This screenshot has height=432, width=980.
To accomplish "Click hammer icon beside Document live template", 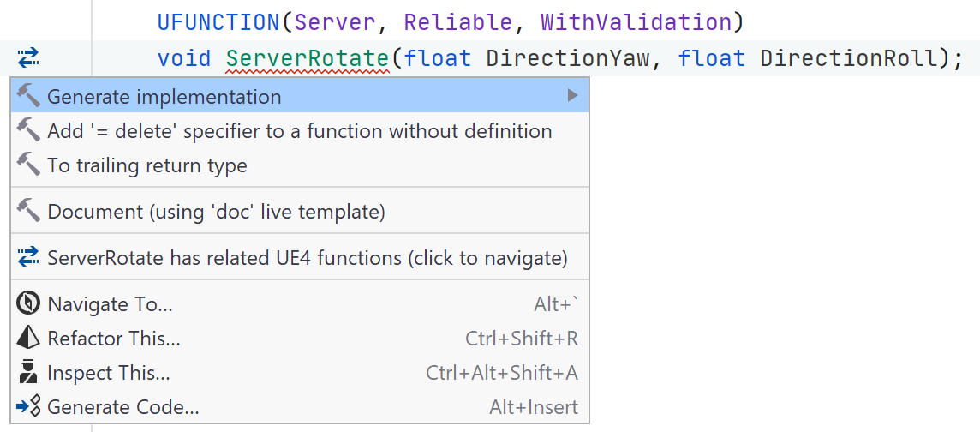I will [x=28, y=210].
